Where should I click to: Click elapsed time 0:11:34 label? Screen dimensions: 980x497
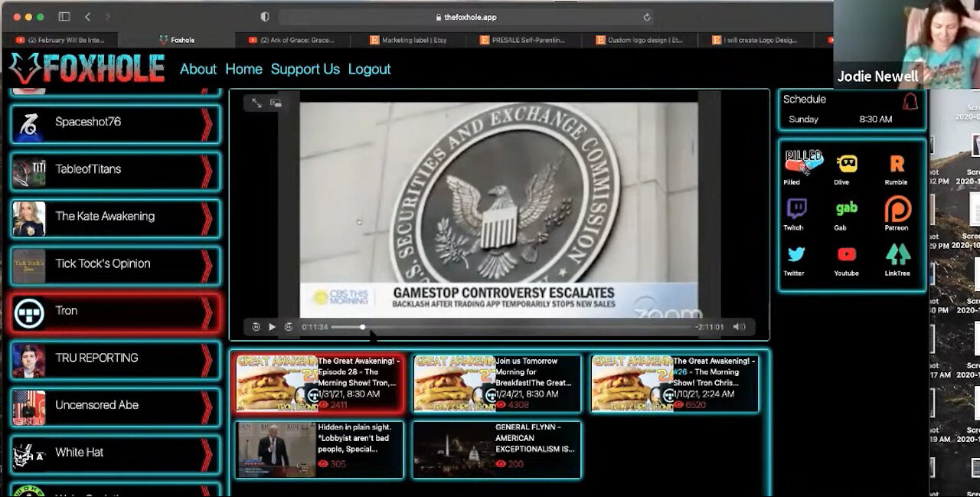click(315, 327)
